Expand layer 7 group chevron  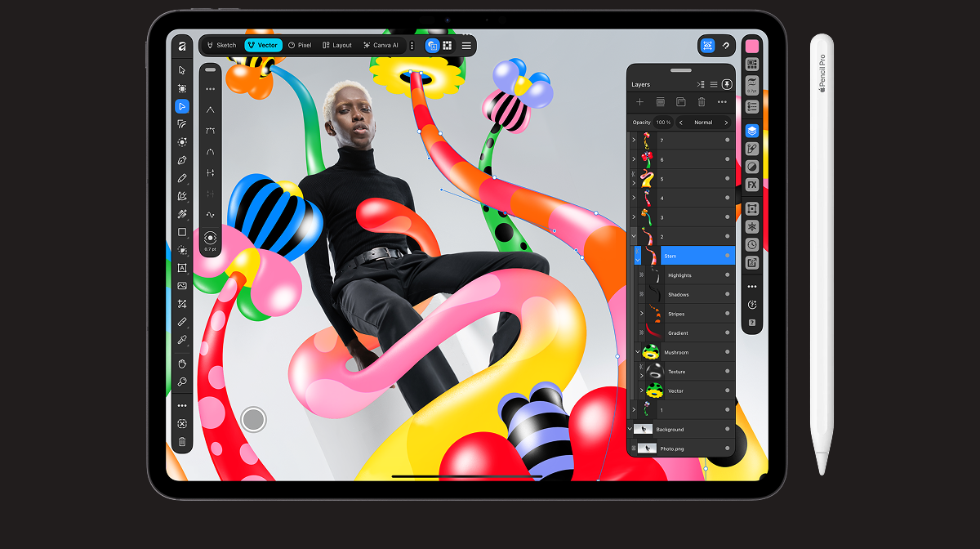633,141
